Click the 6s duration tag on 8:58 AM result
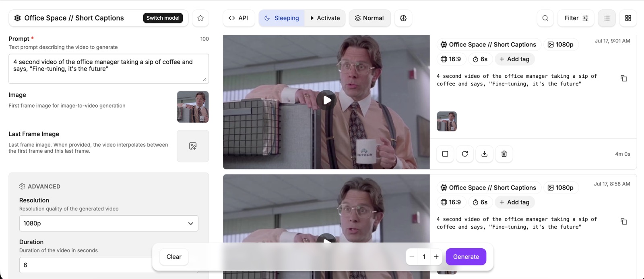Viewport: 644px width, 279px height. click(x=480, y=202)
